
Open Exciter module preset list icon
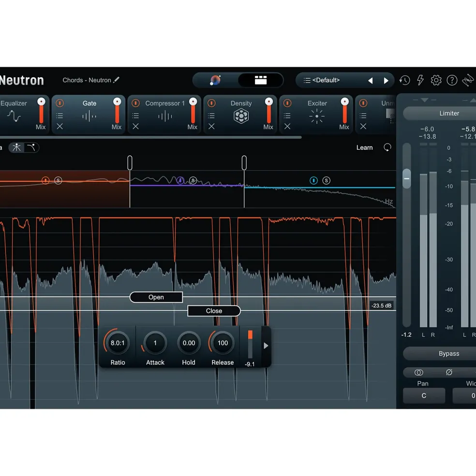[x=287, y=115]
